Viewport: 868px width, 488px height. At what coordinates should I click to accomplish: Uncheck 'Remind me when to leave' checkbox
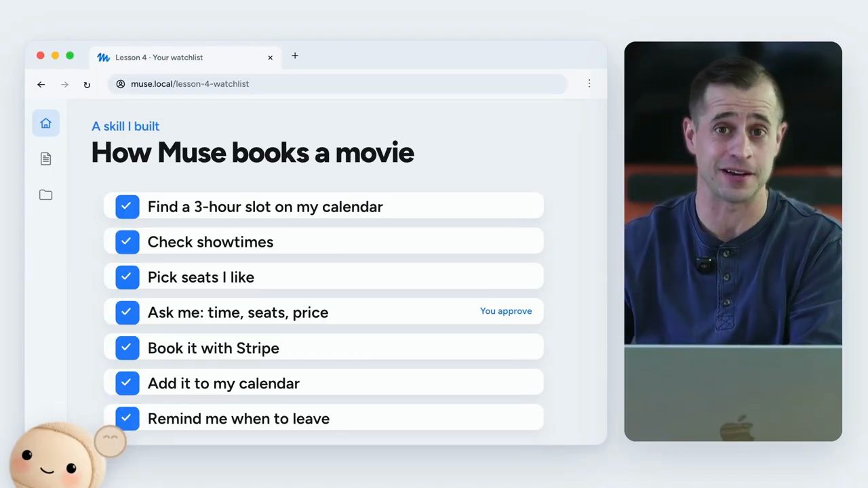127,418
